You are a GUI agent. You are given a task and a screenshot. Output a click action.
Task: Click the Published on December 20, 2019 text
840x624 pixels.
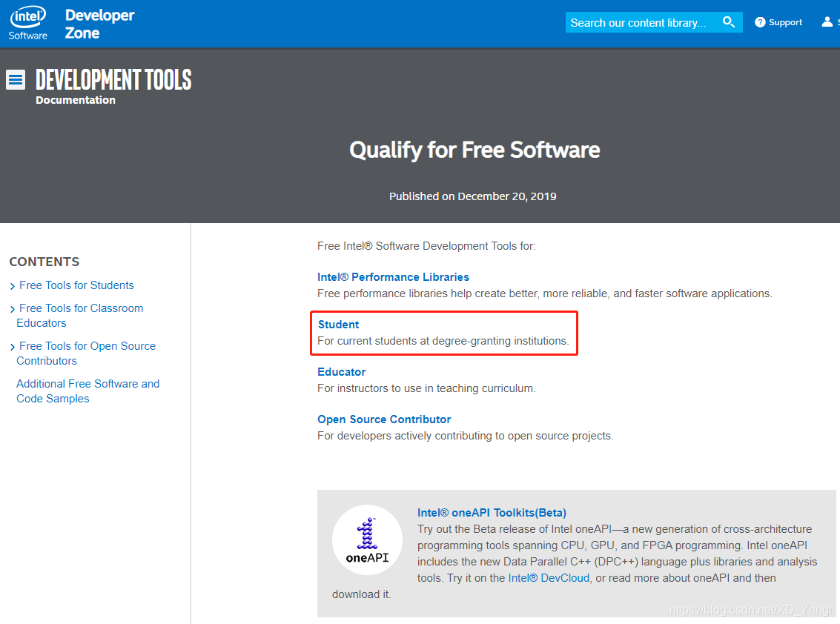pyautogui.click(x=472, y=196)
